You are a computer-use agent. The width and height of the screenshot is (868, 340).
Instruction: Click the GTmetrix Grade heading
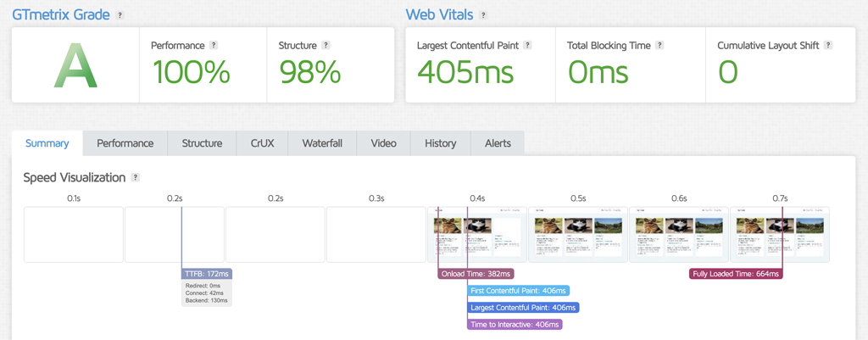click(61, 15)
